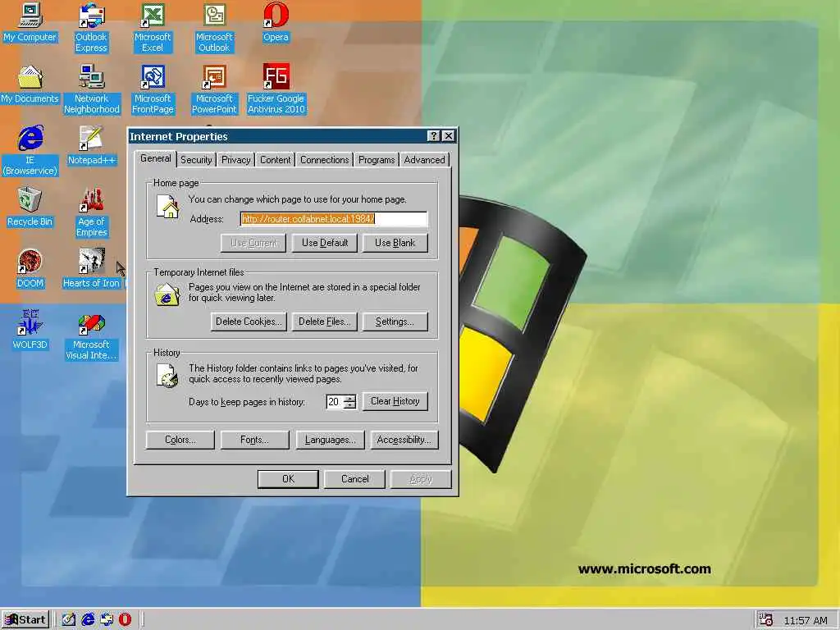
Task: Go to the Connections tab
Action: point(324,160)
